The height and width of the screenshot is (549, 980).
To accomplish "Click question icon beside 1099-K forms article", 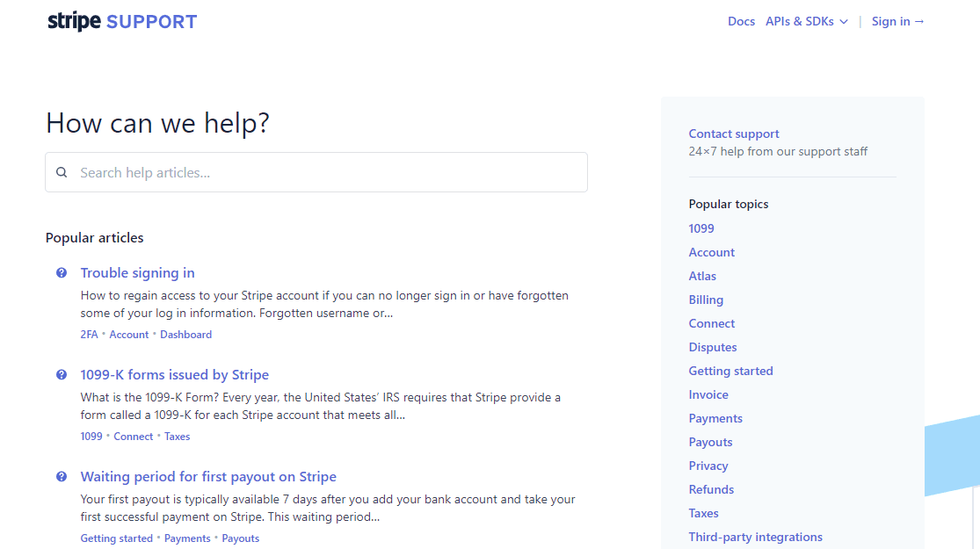I will tap(62, 375).
